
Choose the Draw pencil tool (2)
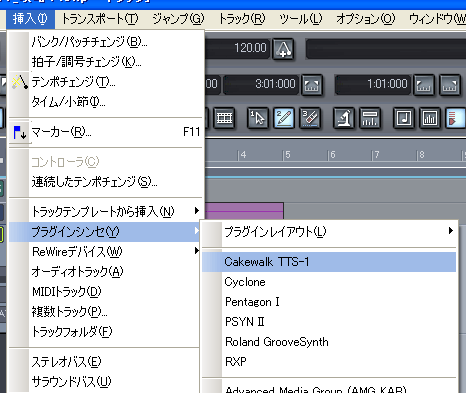click(284, 118)
